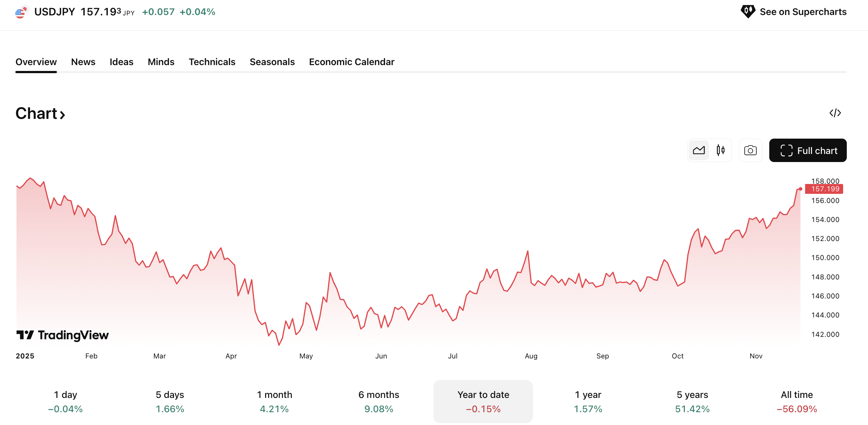
Task: Click the 157.199 price label marker
Action: click(x=825, y=189)
